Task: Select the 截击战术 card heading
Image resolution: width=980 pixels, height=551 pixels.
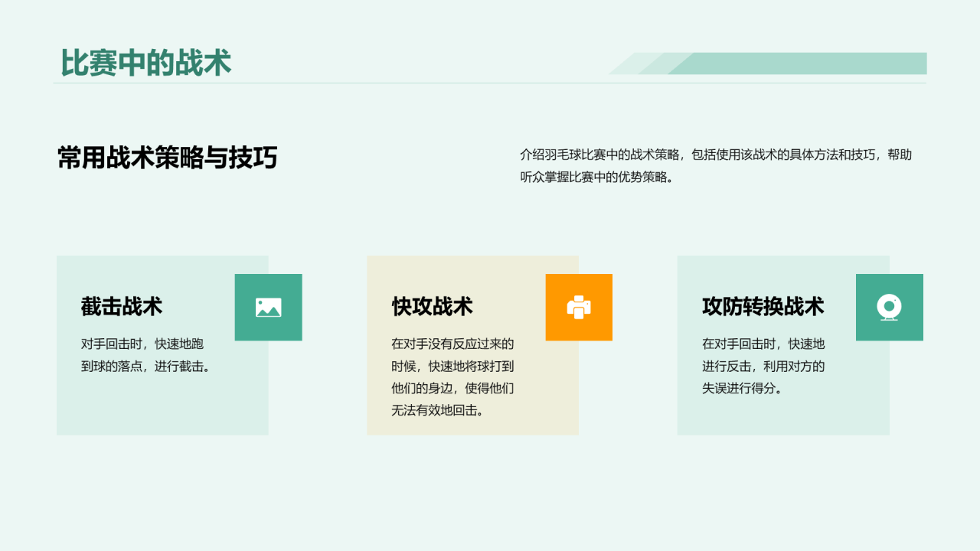Action: pyautogui.click(x=122, y=306)
